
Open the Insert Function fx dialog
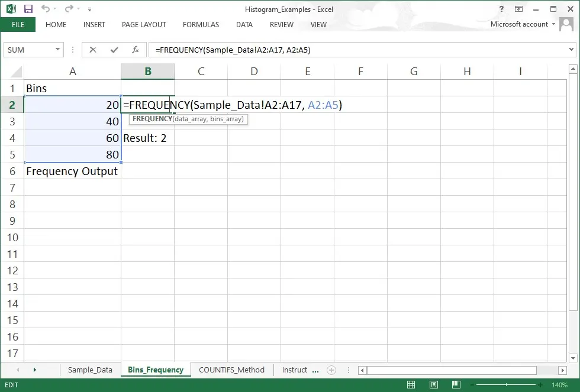tap(135, 50)
